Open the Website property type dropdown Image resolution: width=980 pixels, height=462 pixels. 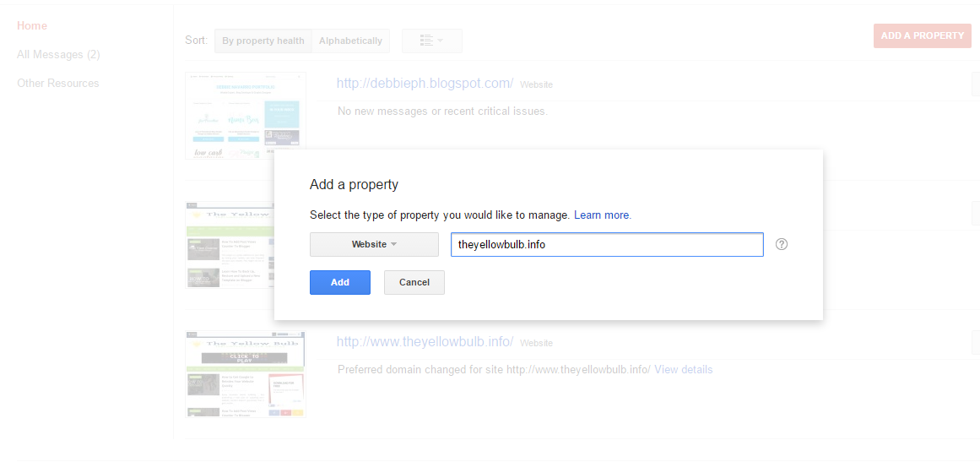pos(375,244)
